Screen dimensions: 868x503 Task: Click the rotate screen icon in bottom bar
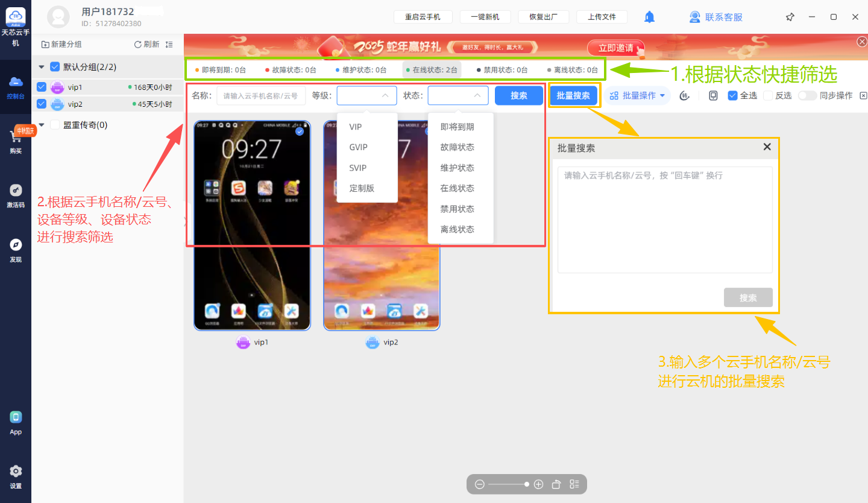[556, 484]
